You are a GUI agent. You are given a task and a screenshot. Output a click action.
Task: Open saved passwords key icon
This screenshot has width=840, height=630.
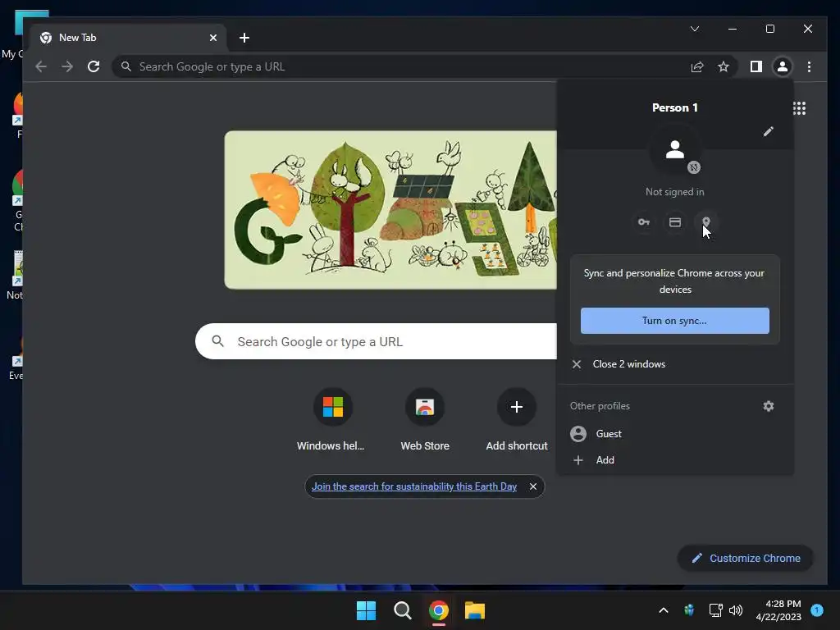pyautogui.click(x=643, y=221)
